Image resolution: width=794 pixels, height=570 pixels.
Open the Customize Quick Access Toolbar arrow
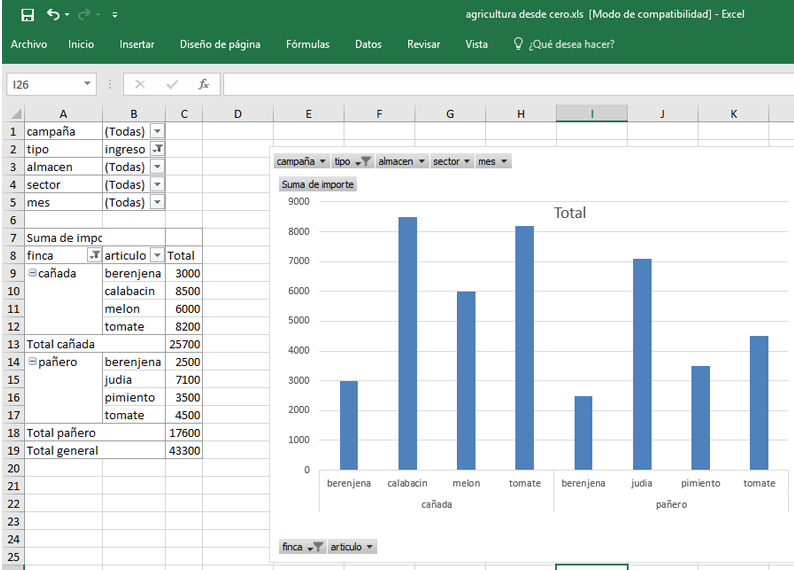pos(115,15)
